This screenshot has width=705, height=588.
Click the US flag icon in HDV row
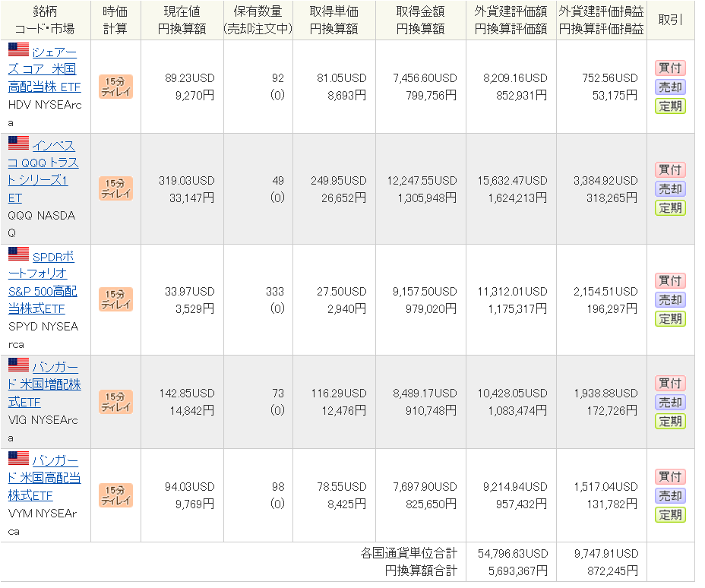click(x=18, y=50)
